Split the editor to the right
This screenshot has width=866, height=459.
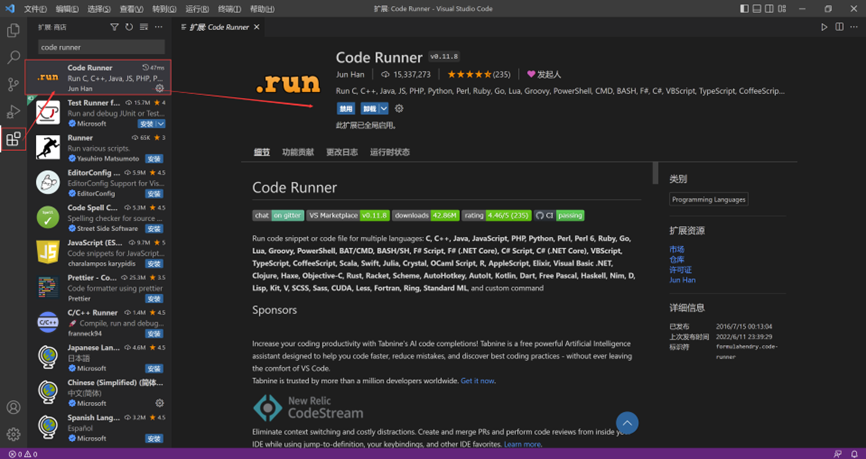tap(839, 27)
